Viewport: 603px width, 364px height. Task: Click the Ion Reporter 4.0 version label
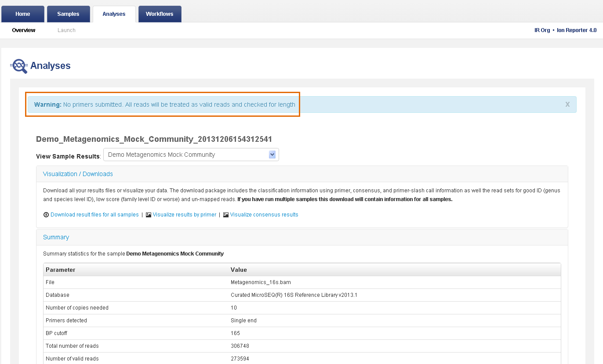(577, 30)
